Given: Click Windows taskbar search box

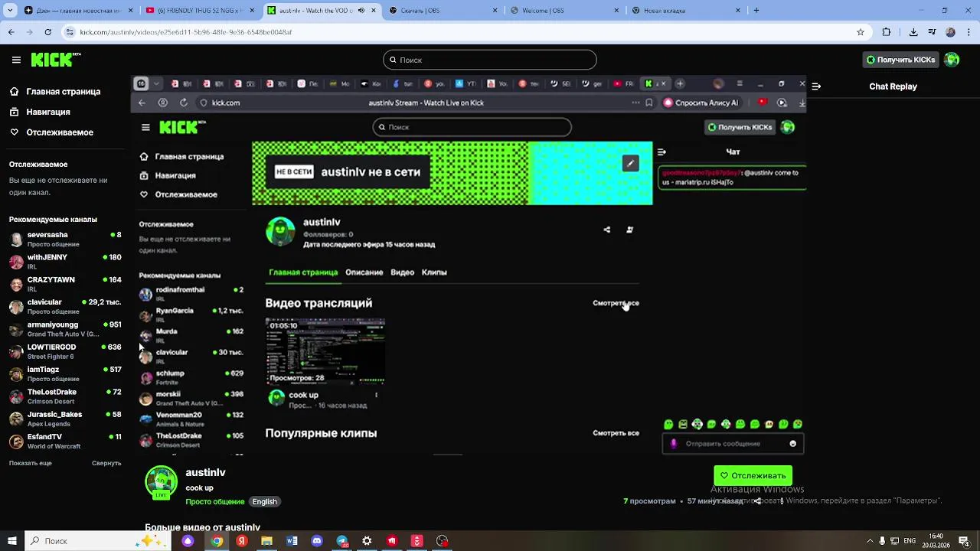Looking at the screenshot, I should tap(100, 541).
